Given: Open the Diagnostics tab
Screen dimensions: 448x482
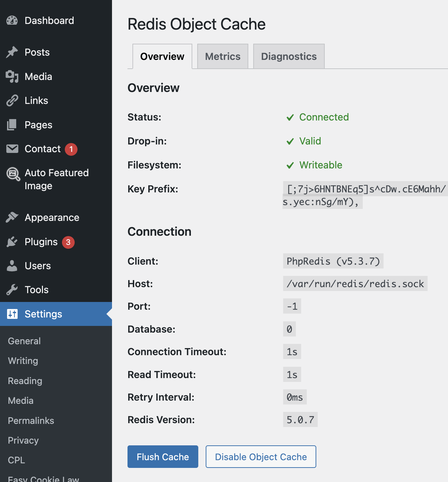Looking at the screenshot, I should (288, 56).
